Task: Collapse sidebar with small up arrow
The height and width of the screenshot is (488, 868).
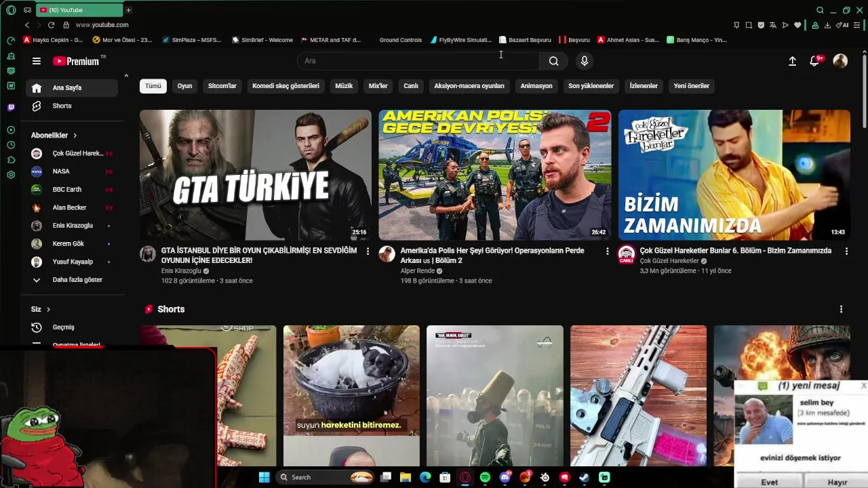Action: coord(126,76)
